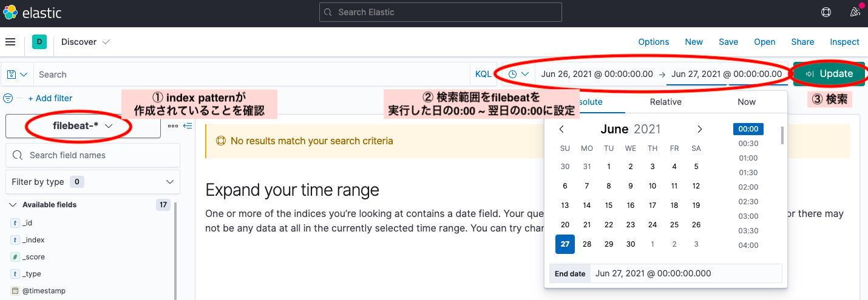Click the field sidebar scrollbar
Screen dimensions: 868x300
pyautogui.click(x=176, y=252)
